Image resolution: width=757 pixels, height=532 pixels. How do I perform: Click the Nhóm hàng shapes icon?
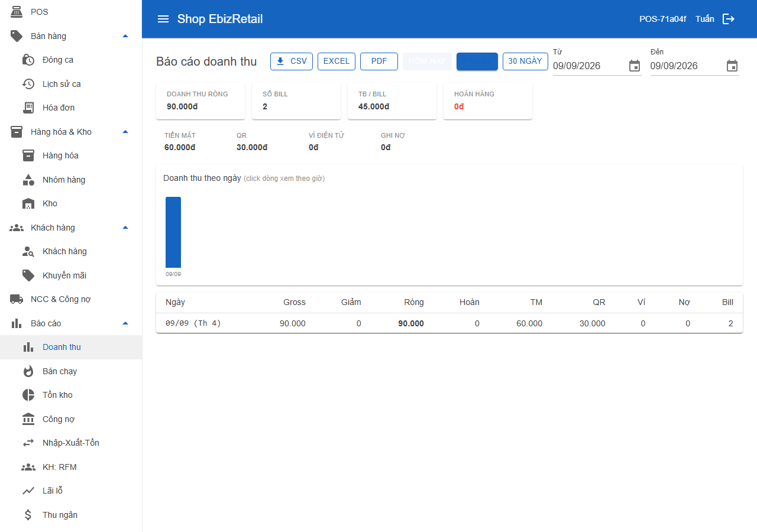pos(28,180)
